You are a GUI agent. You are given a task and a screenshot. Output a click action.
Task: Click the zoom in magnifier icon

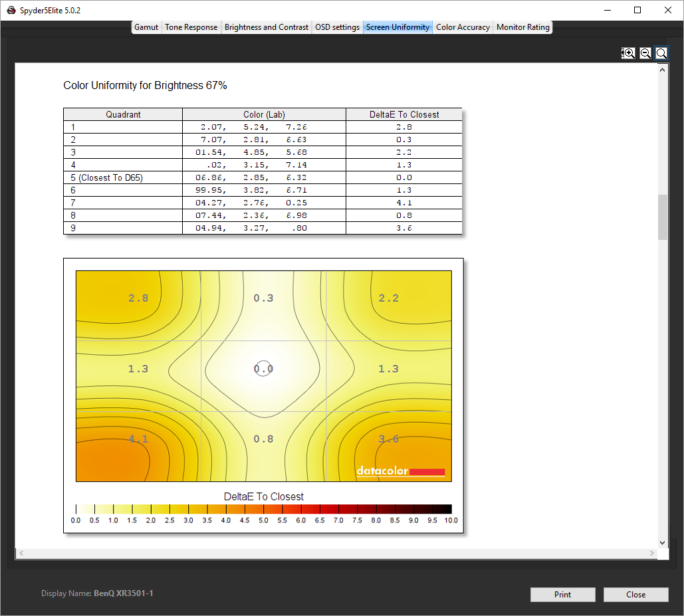pyautogui.click(x=627, y=53)
